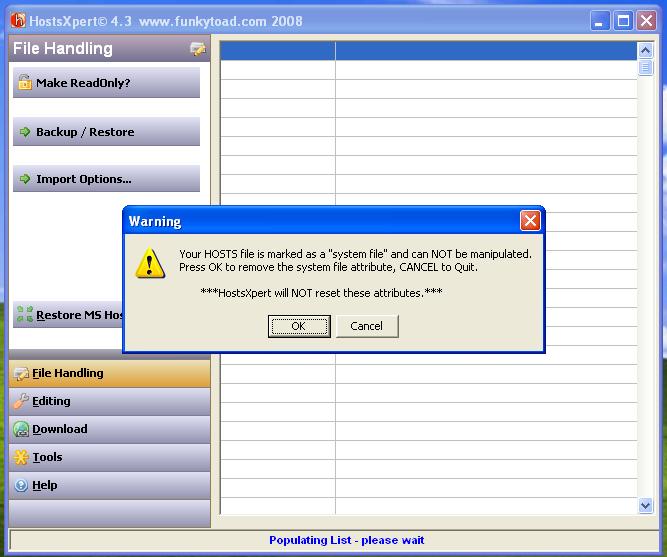
Task: Close the Warning dialog with red X
Action: (530, 221)
